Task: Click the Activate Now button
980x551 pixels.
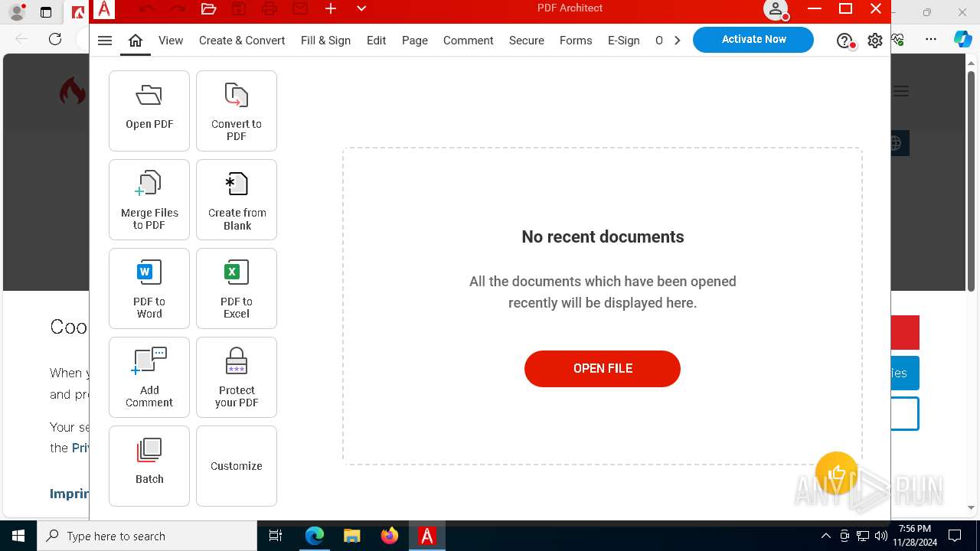Action: pyautogui.click(x=753, y=40)
